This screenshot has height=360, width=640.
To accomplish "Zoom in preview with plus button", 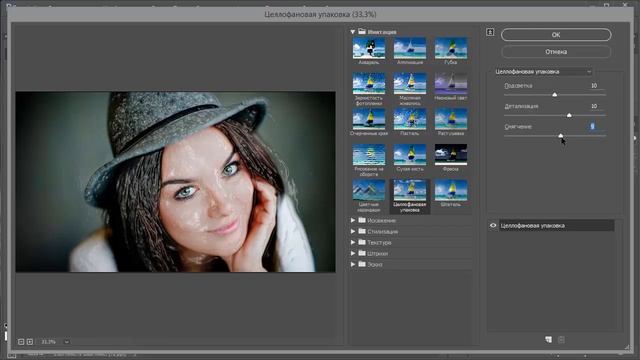I will [30, 342].
